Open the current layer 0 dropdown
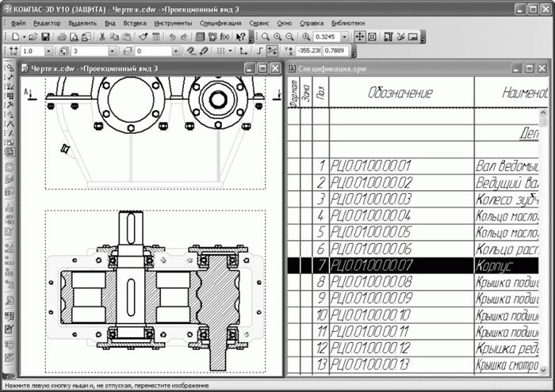 point(175,51)
